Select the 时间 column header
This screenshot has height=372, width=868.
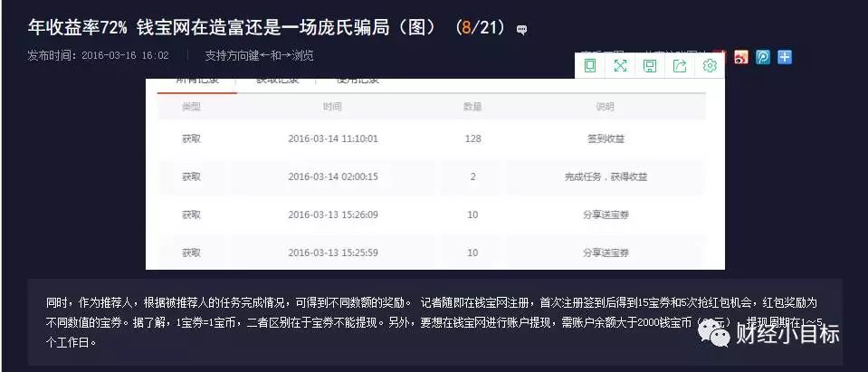(x=332, y=106)
